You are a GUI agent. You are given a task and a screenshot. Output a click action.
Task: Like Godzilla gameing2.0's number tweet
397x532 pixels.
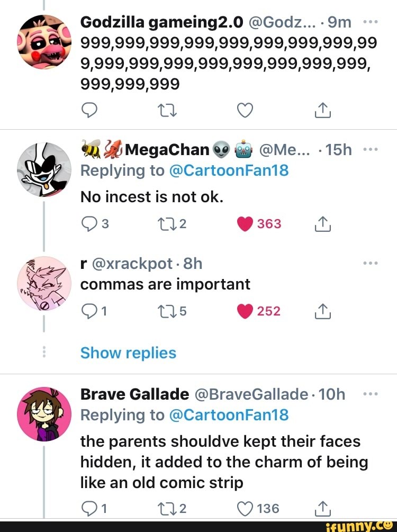point(244,111)
